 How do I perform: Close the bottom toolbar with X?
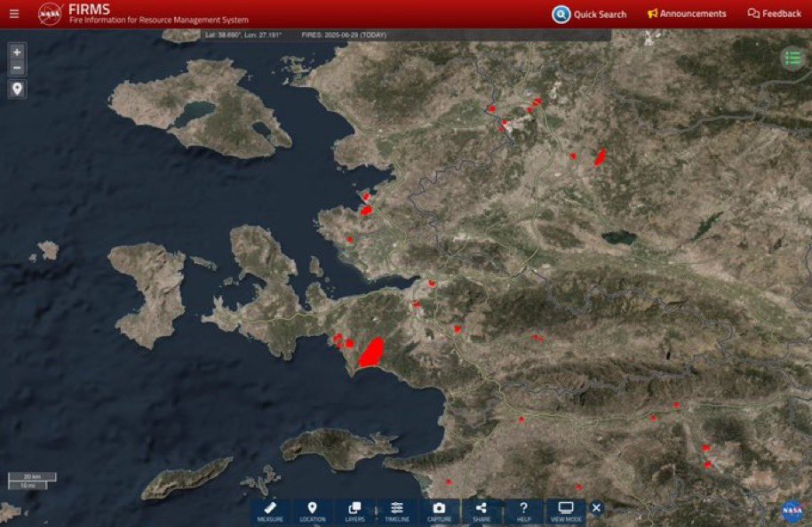pos(597,507)
